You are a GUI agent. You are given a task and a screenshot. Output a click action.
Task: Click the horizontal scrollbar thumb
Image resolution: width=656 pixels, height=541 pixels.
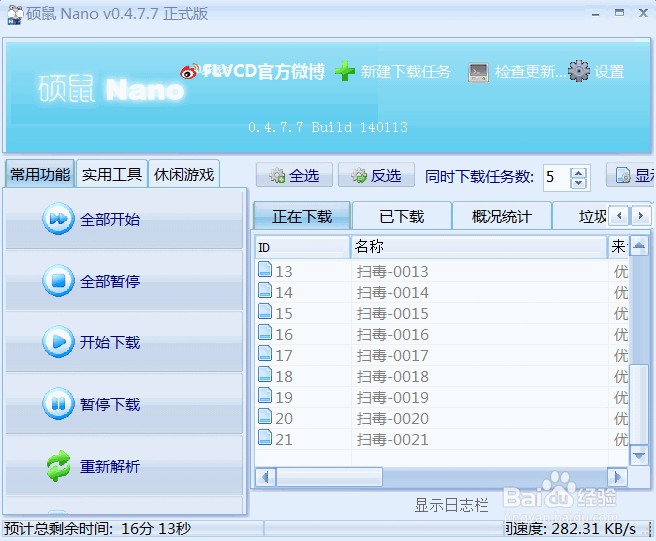coord(329,477)
